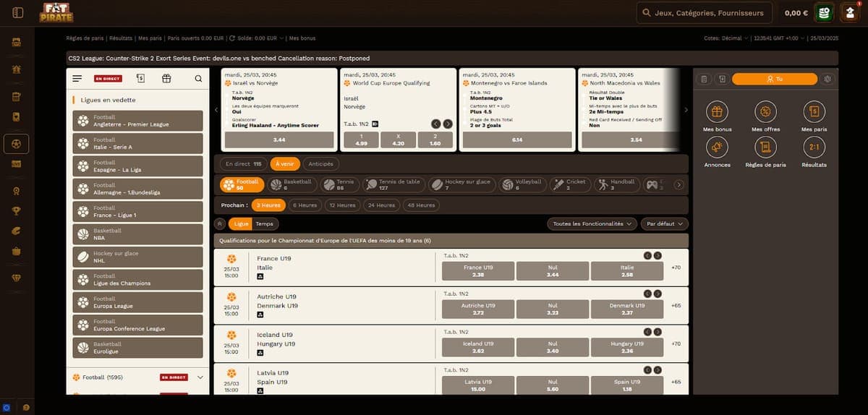868x415 pixels.
Task: Toggle the sidebar collapse icon near the logo
Action: pos(18,12)
